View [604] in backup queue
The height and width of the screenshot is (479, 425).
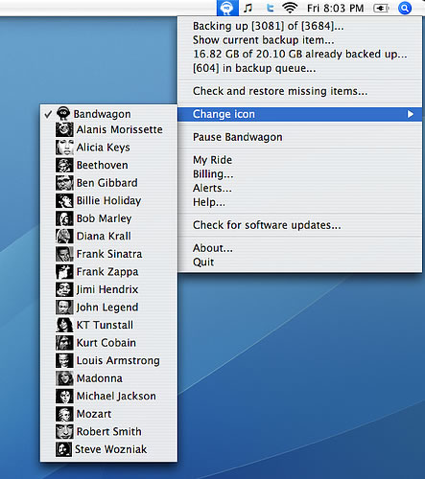[x=254, y=68]
